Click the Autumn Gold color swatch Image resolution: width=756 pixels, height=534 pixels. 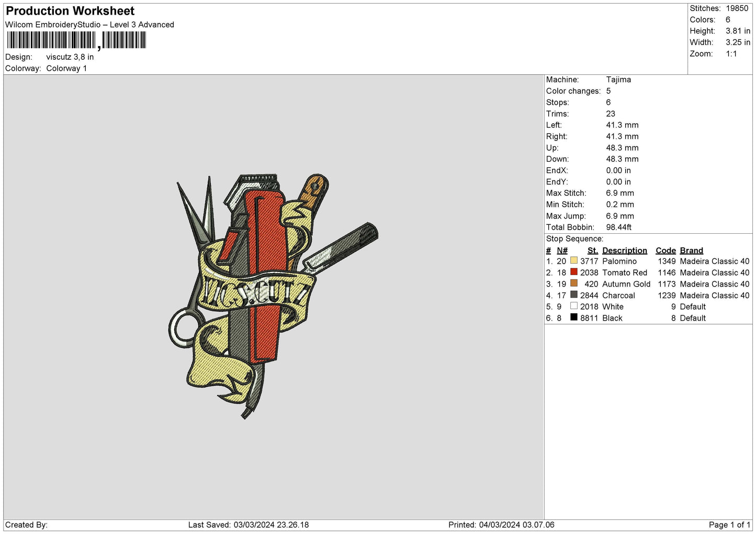tap(574, 283)
